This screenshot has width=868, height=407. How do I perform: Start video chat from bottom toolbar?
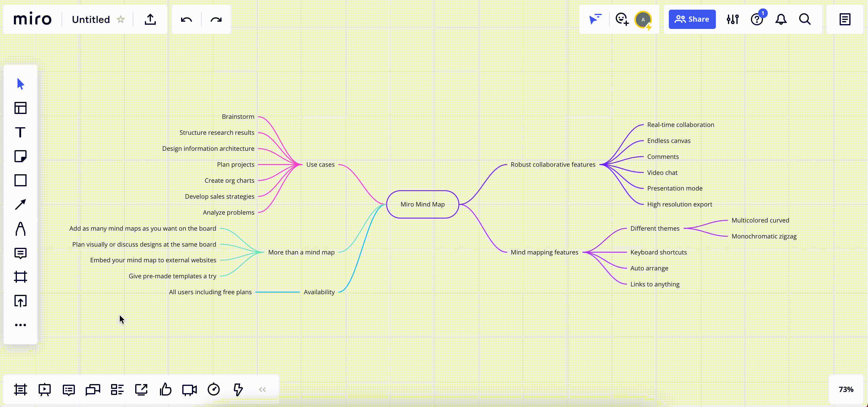(189, 390)
